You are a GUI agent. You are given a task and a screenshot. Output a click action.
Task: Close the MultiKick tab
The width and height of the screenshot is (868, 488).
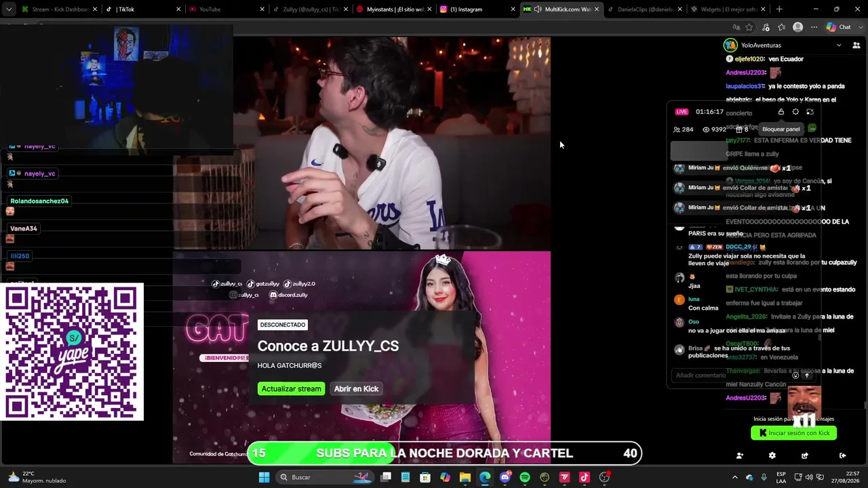pyautogui.click(x=597, y=9)
